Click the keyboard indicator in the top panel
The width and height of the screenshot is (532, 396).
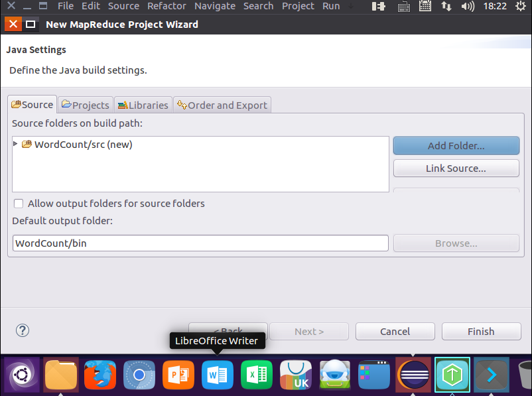tap(403, 7)
